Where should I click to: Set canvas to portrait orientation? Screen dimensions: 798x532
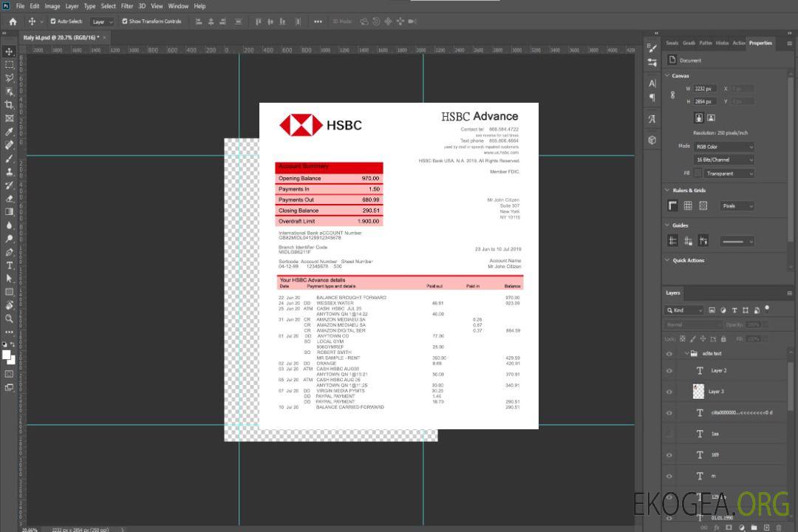(699, 117)
